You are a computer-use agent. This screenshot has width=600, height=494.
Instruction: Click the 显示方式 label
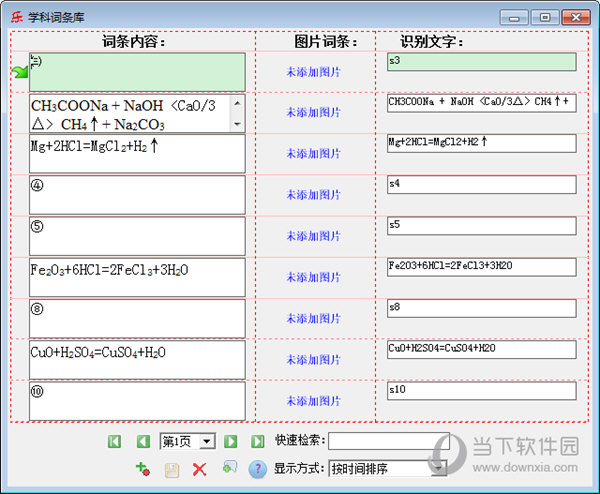pyautogui.click(x=299, y=468)
